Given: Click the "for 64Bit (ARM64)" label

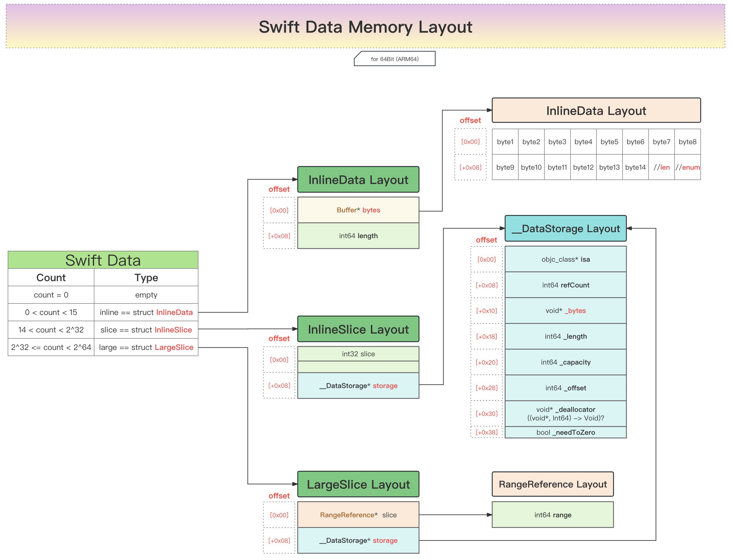Looking at the screenshot, I should [394, 59].
